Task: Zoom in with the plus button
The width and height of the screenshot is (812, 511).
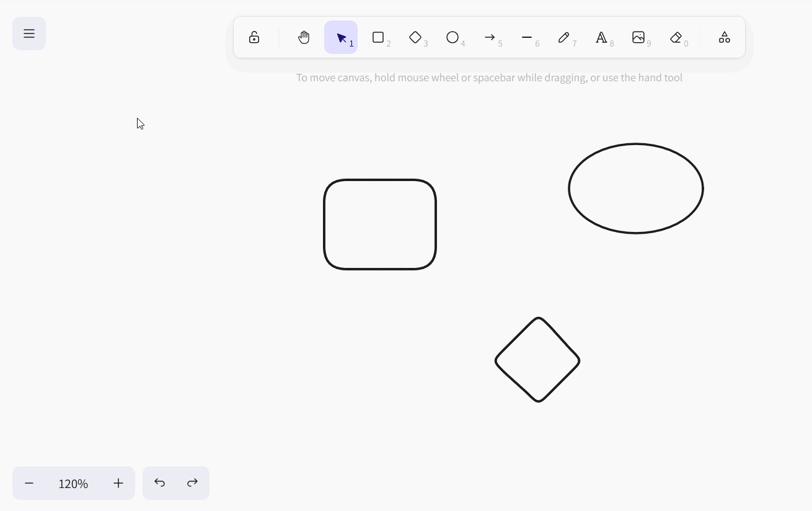Action: coord(118,483)
